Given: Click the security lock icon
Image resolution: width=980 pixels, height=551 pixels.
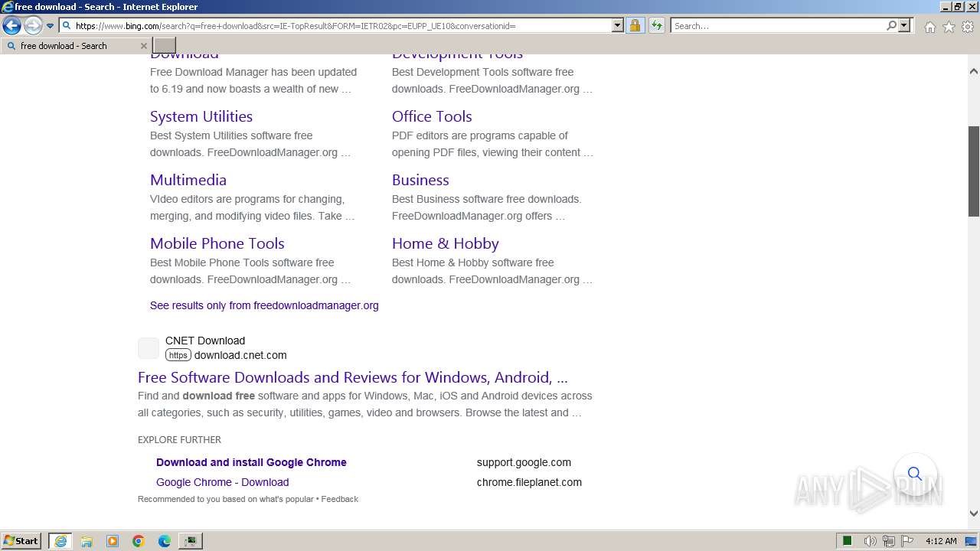Looking at the screenshot, I should click(635, 26).
